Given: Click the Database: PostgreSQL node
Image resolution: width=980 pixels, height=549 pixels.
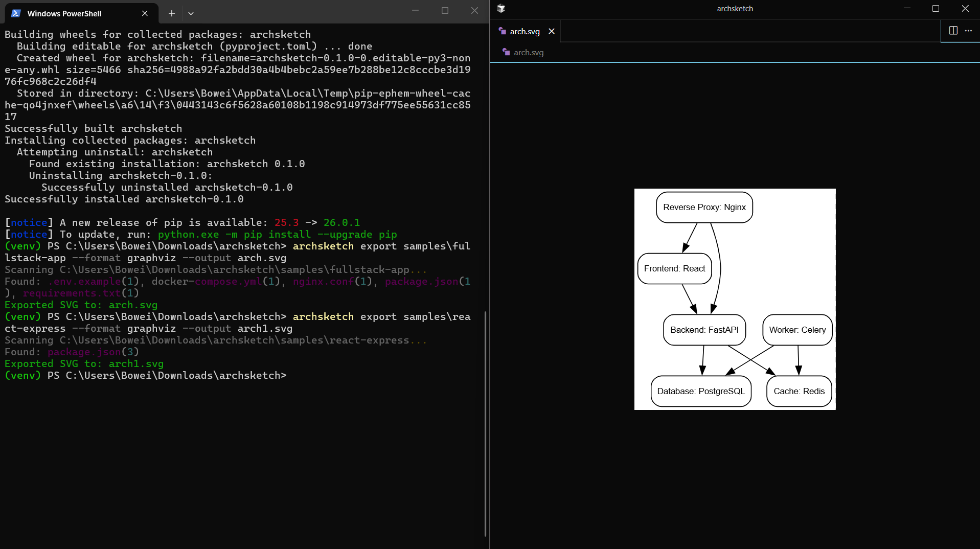Looking at the screenshot, I should [701, 391].
